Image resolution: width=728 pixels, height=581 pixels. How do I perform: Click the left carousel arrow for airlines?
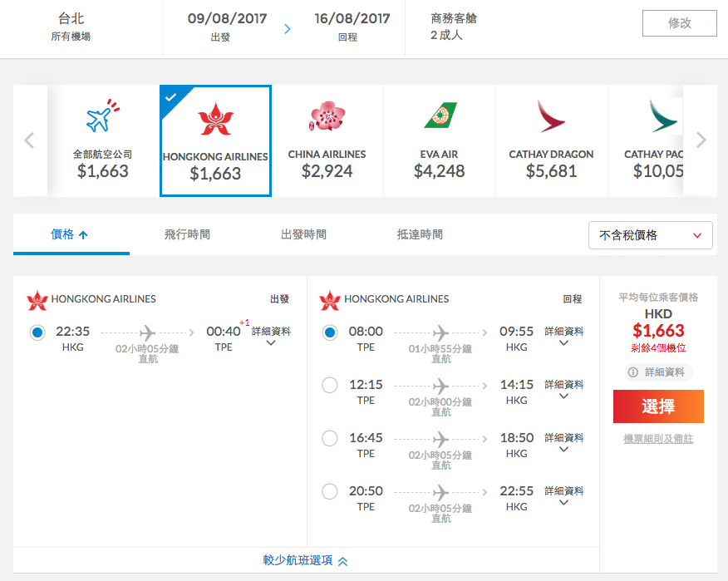click(x=30, y=140)
